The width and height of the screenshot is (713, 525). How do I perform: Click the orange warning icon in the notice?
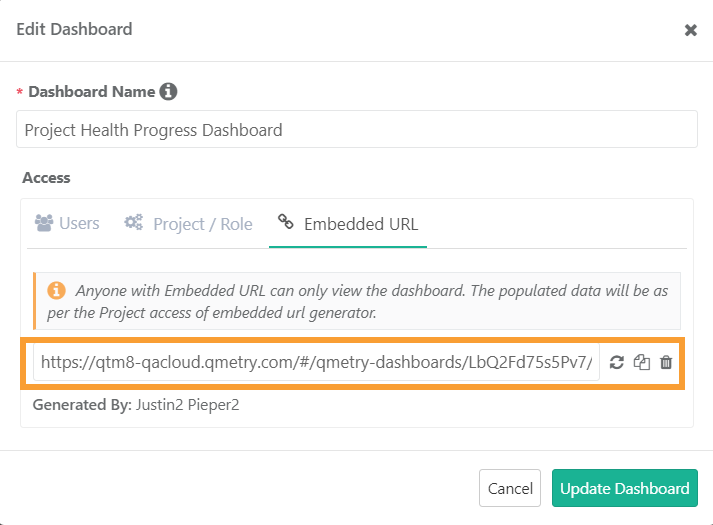pyautogui.click(x=57, y=290)
